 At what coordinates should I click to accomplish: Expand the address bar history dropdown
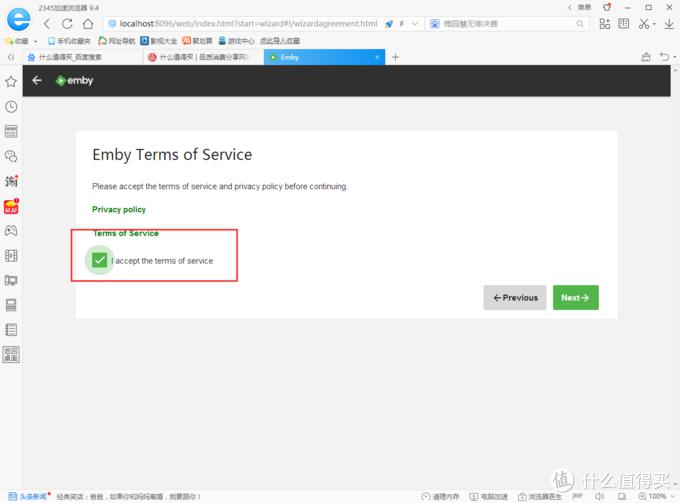(x=415, y=24)
